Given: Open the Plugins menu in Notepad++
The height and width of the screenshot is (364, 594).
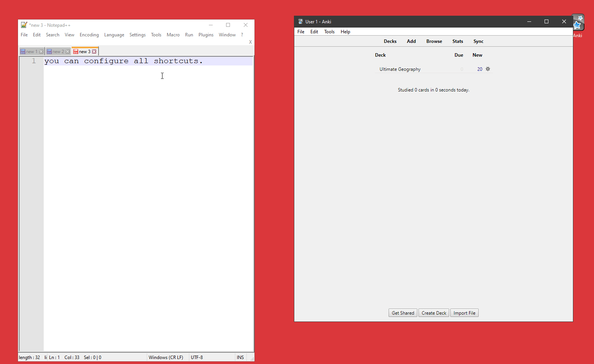Looking at the screenshot, I should pyautogui.click(x=206, y=35).
